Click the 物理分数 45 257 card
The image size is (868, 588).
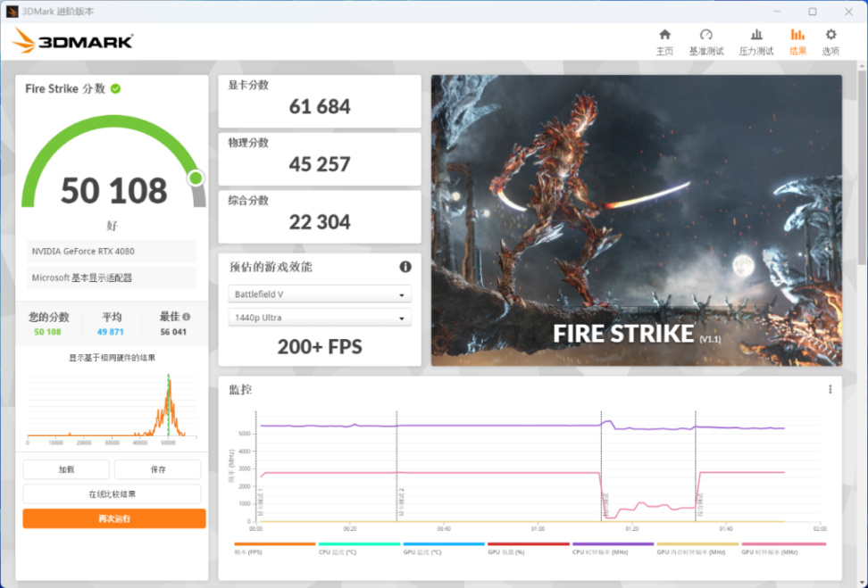(x=320, y=160)
